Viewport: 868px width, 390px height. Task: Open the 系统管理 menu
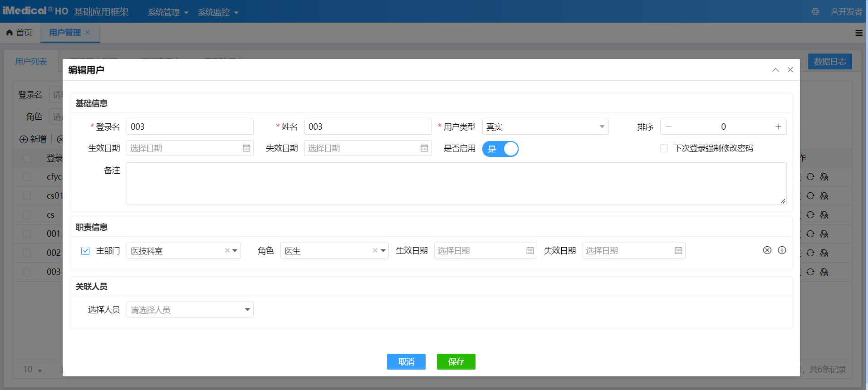click(x=168, y=12)
